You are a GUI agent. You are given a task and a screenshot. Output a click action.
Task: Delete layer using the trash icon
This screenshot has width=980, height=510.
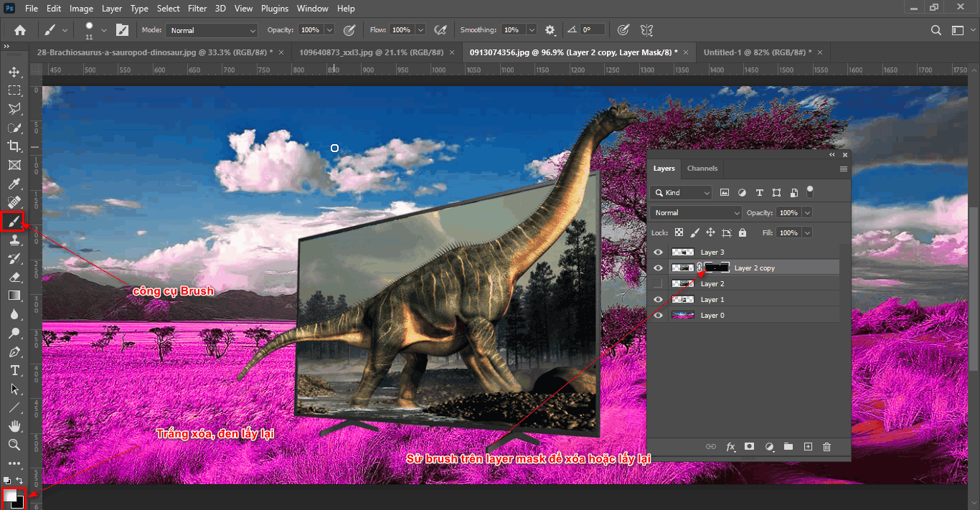[826, 447]
